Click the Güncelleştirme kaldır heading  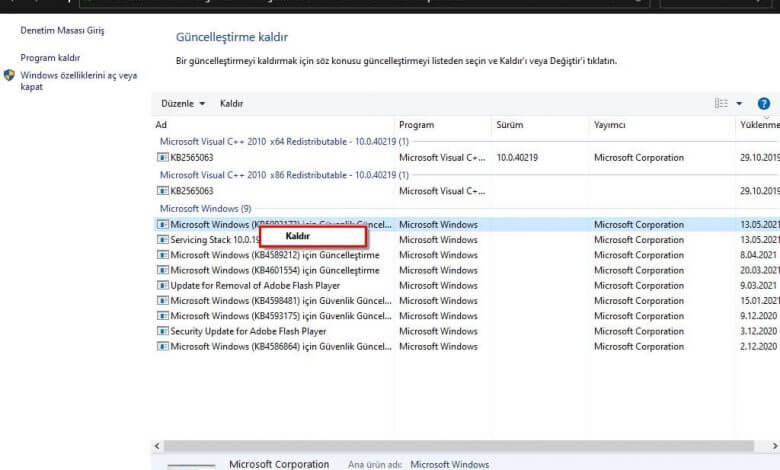click(232, 37)
